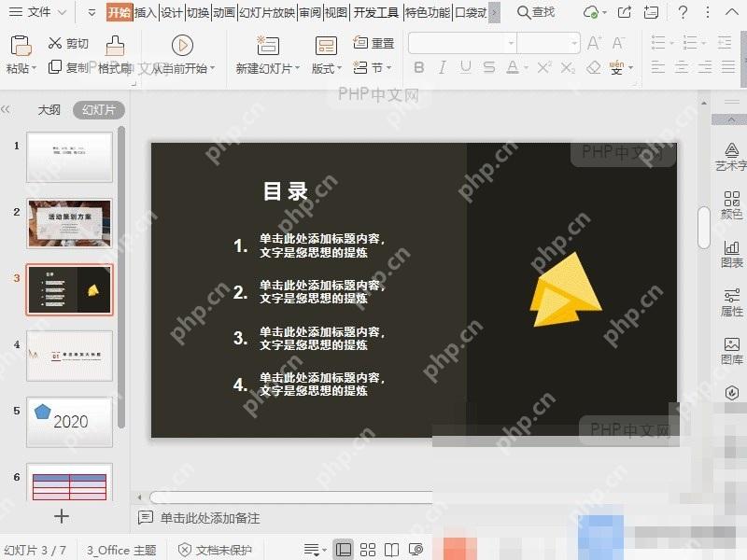
Task: Justify the paragraph text
Action: click(x=728, y=67)
